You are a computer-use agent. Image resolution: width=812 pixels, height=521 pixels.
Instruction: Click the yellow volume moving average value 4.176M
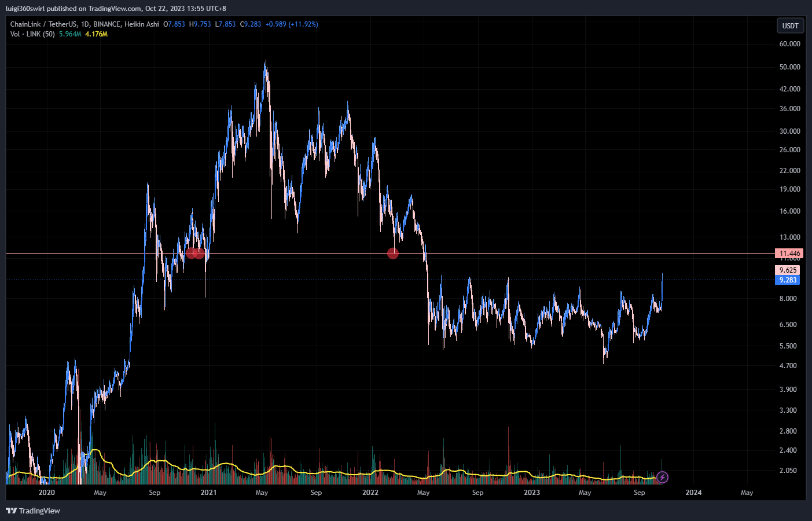(96, 34)
